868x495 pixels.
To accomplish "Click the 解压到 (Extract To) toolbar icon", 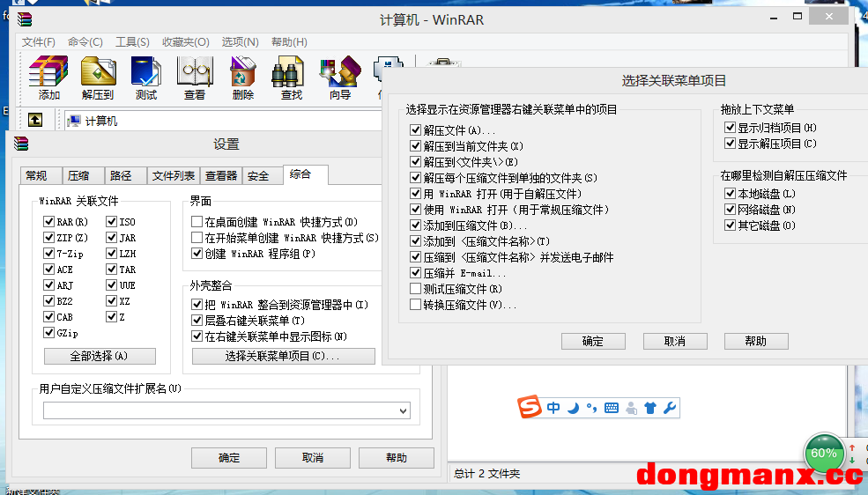I will (98, 78).
